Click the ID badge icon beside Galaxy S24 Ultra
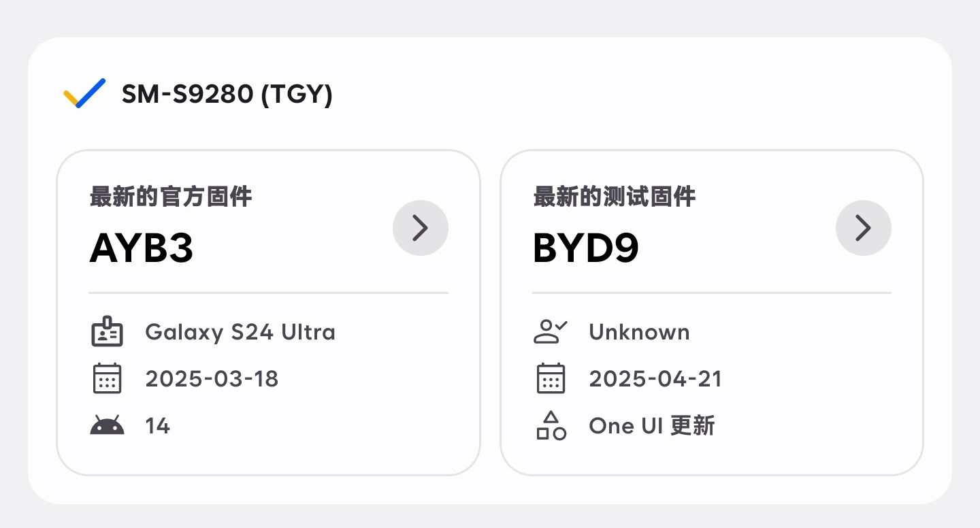 coord(107,332)
